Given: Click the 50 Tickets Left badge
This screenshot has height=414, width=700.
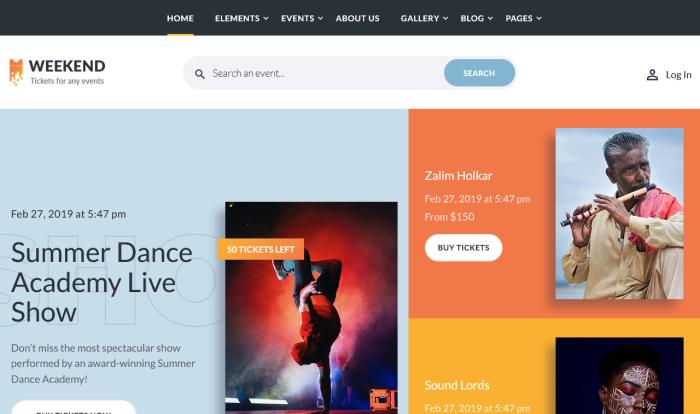Looking at the screenshot, I should pos(261,249).
